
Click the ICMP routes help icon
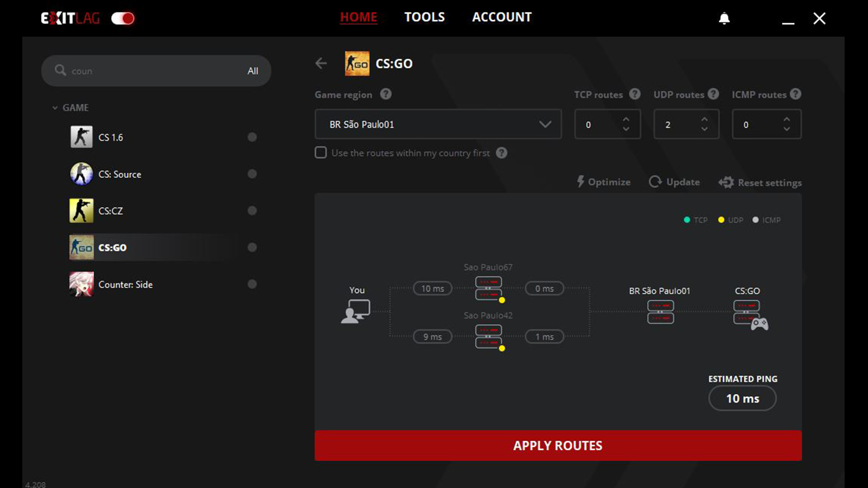[x=795, y=94]
